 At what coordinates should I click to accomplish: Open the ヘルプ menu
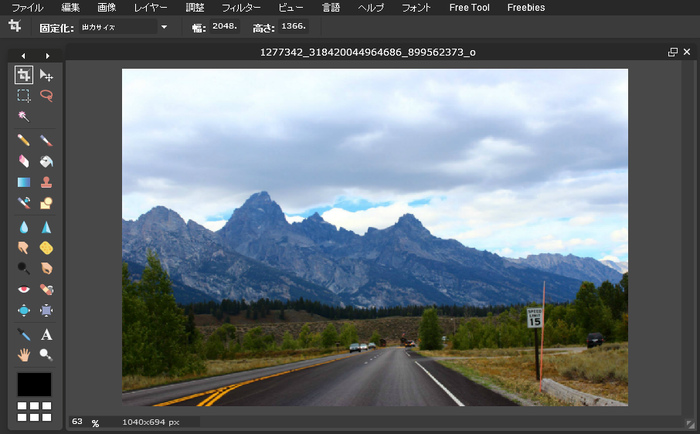point(371,8)
